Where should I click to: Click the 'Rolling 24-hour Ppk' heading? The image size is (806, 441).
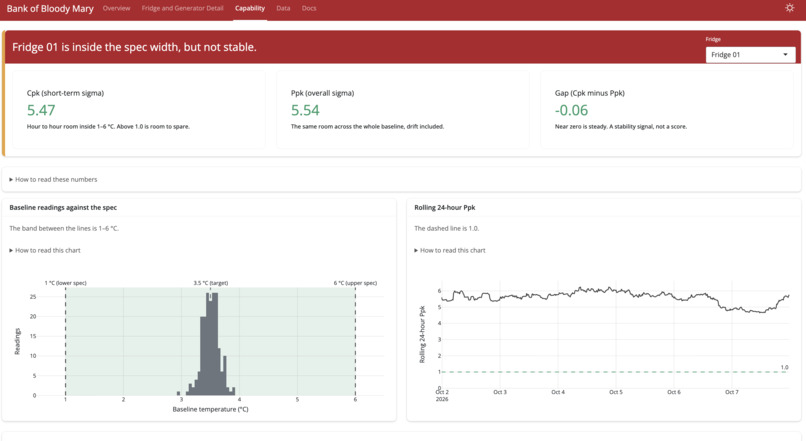[x=445, y=208]
